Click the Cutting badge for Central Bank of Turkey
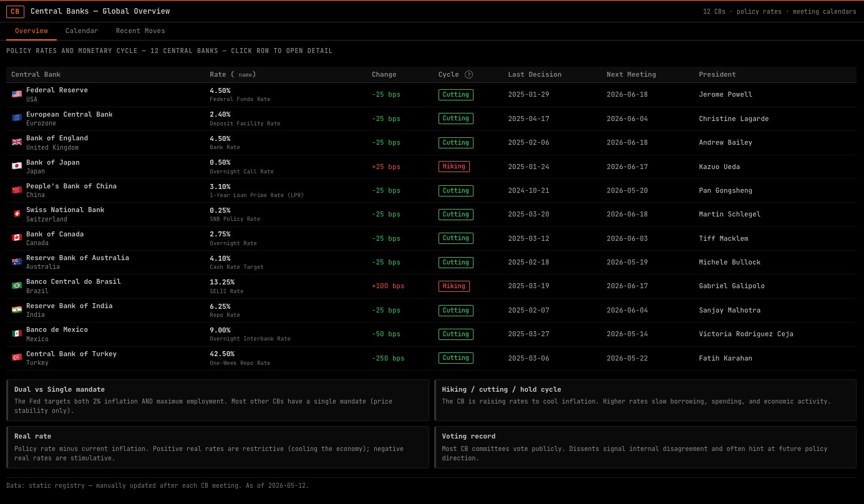This screenshot has width=864, height=504. point(456,358)
